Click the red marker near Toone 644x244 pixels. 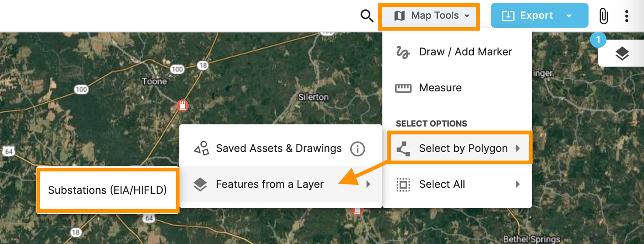click(182, 106)
